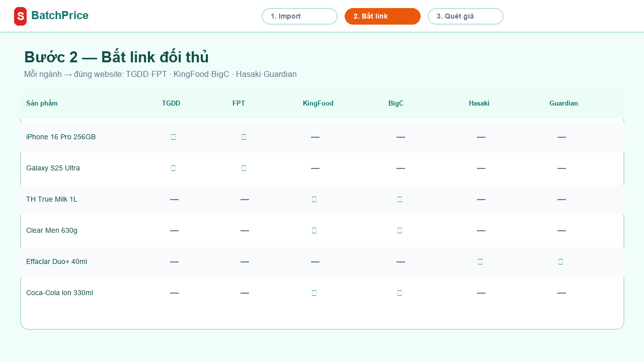Select the BigC link marker for TH True Milk 1L
Viewport: 644px width, 362px height.
tap(399, 199)
